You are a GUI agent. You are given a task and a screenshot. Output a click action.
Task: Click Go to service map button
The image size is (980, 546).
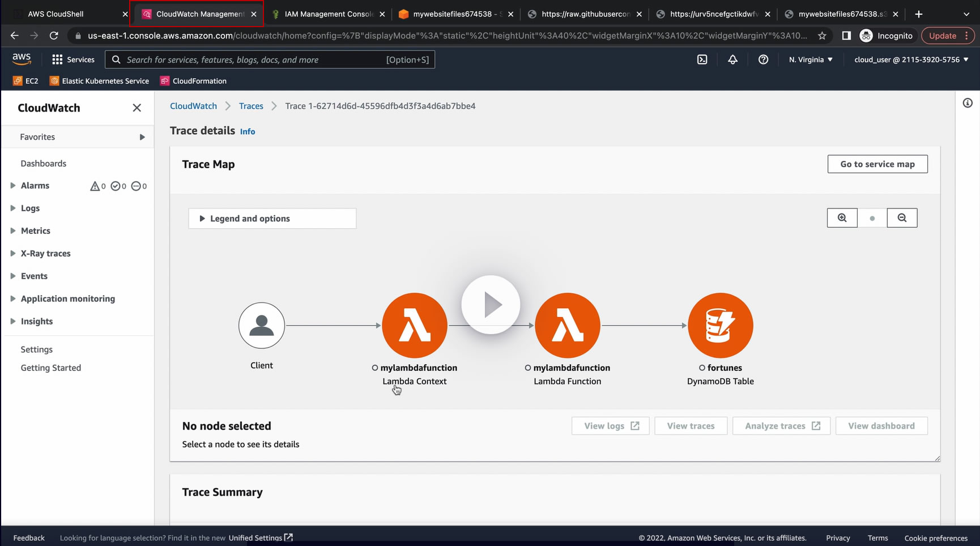877,164
